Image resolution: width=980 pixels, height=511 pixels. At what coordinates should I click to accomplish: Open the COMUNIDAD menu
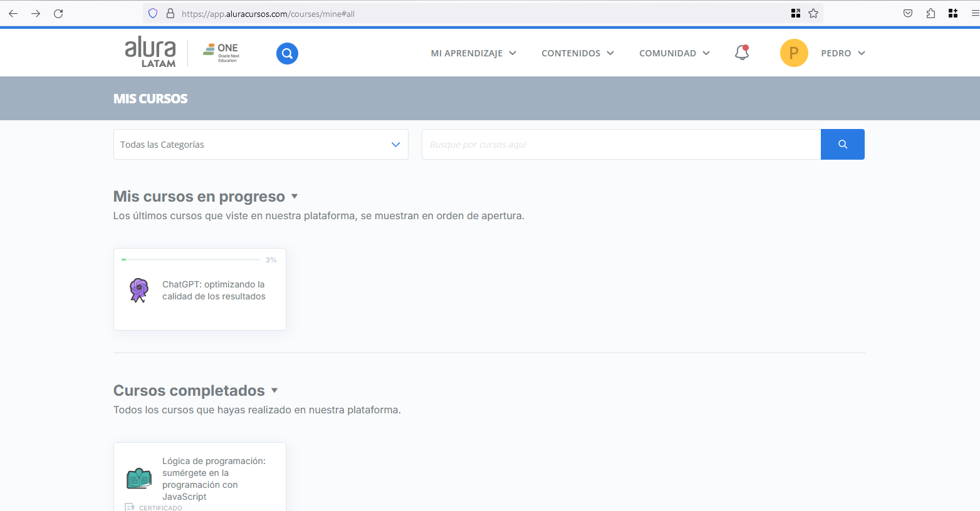[x=675, y=53]
